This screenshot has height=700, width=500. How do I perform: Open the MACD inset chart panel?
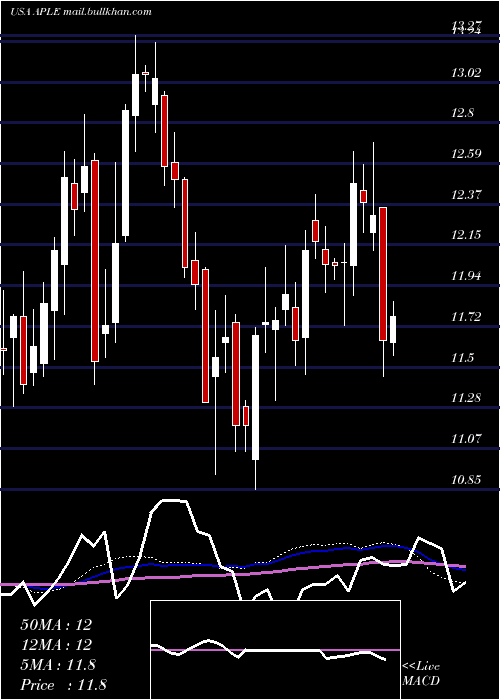[x=275, y=650]
